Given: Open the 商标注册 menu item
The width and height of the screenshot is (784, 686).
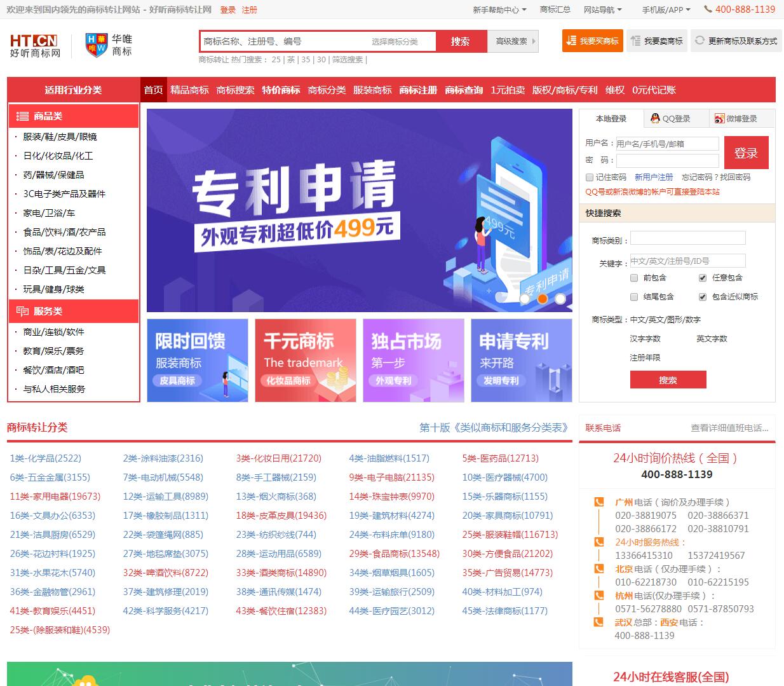Looking at the screenshot, I should [x=418, y=90].
